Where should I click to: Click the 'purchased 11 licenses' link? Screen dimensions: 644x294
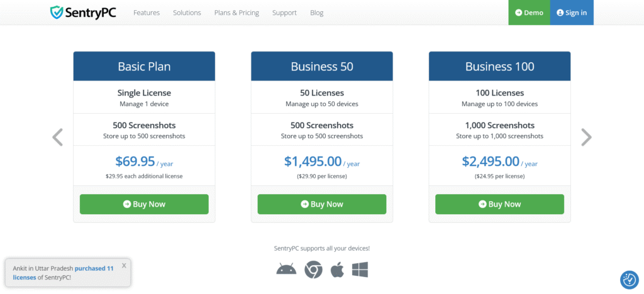tap(94, 268)
